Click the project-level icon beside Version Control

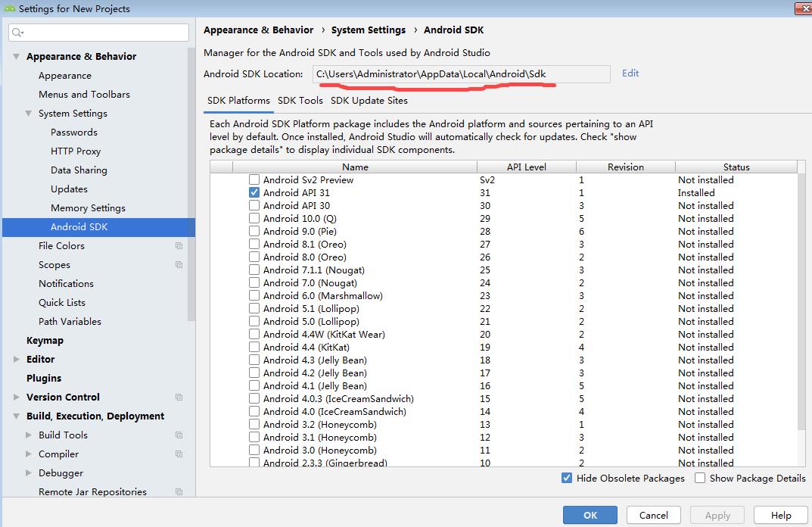(179, 397)
